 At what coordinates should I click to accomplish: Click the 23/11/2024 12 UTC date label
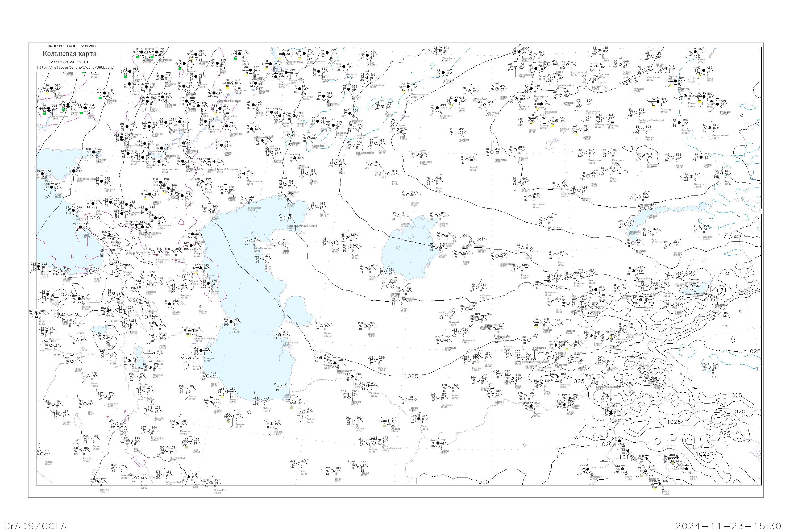[70, 62]
